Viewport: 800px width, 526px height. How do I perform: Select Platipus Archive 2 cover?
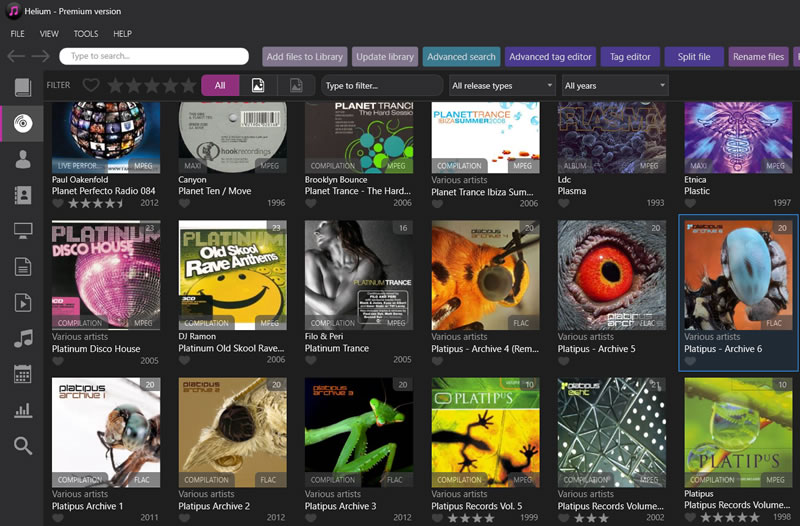(233, 432)
